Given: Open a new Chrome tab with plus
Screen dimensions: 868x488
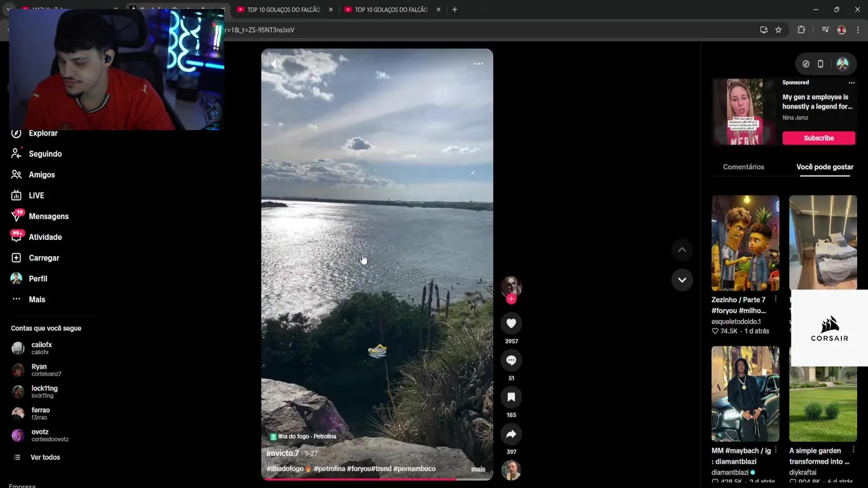Looking at the screenshot, I should (x=454, y=9).
